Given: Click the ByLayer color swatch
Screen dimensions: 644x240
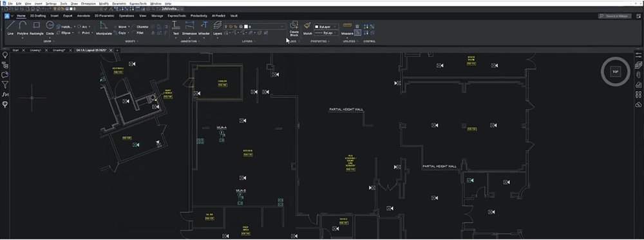Looking at the screenshot, I should [x=317, y=26].
